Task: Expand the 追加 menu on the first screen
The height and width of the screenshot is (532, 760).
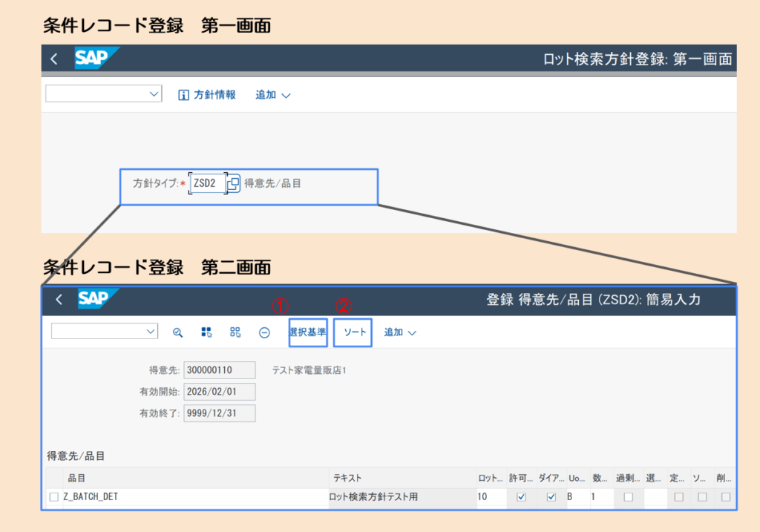Action: pyautogui.click(x=272, y=94)
